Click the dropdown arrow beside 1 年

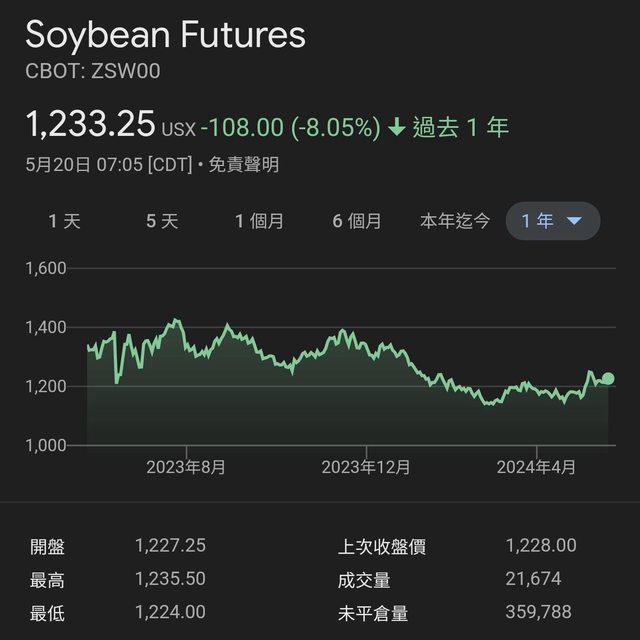[x=574, y=221]
